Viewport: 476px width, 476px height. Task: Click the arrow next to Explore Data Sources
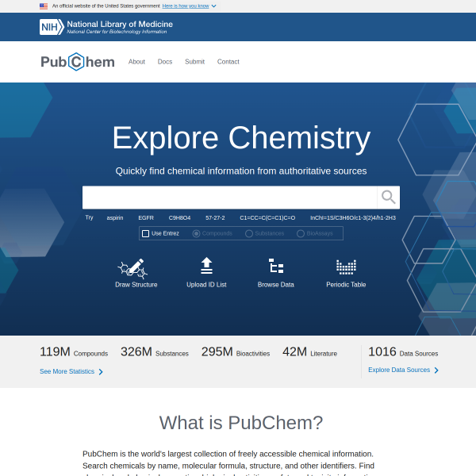click(436, 370)
